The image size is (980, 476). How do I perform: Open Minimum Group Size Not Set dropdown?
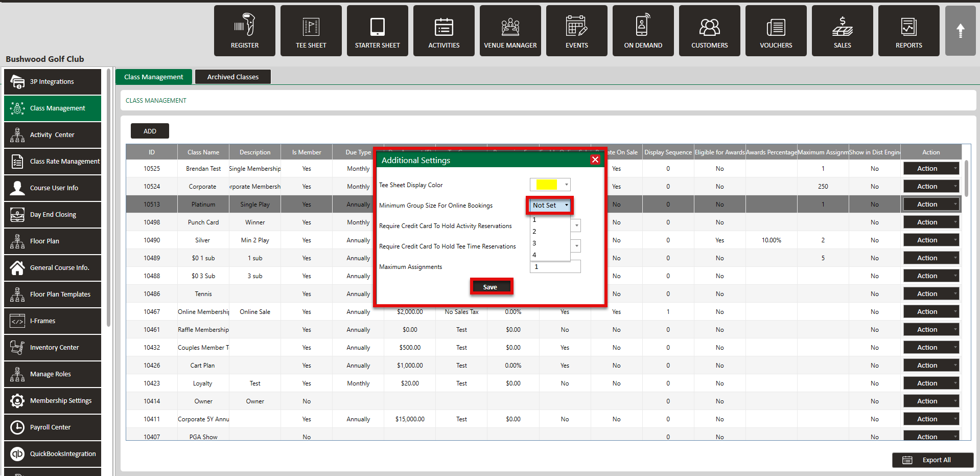pyautogui.click(x=550, y=206)
